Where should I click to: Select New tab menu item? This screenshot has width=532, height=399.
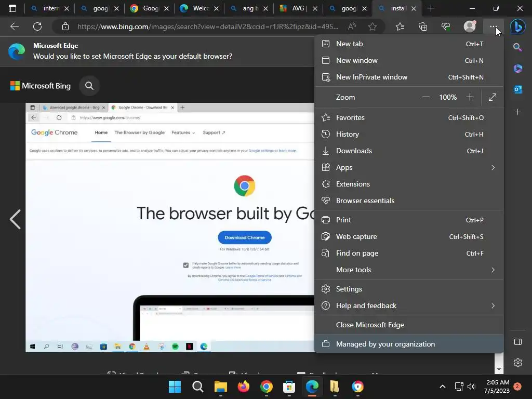pos(409,44)
